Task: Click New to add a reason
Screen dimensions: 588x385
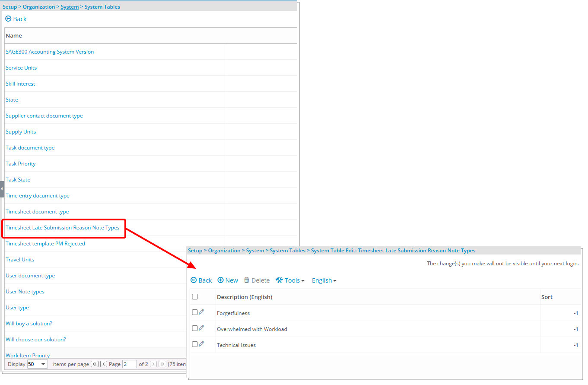Action: pyautogui.click(x=228, y=280)
